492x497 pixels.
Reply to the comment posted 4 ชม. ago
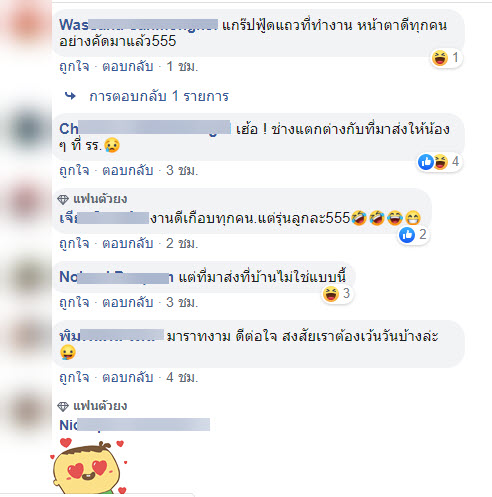pyautogui.click(x=128, y=377)
